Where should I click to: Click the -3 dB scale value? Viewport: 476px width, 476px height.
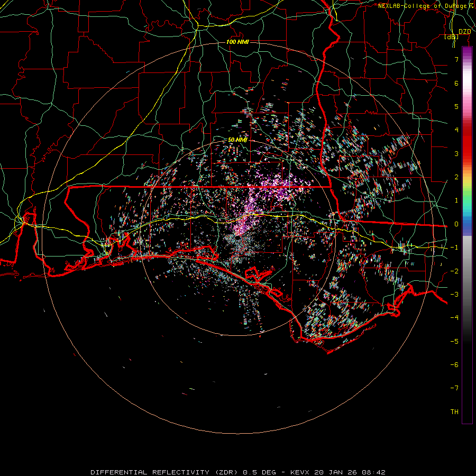454,295
